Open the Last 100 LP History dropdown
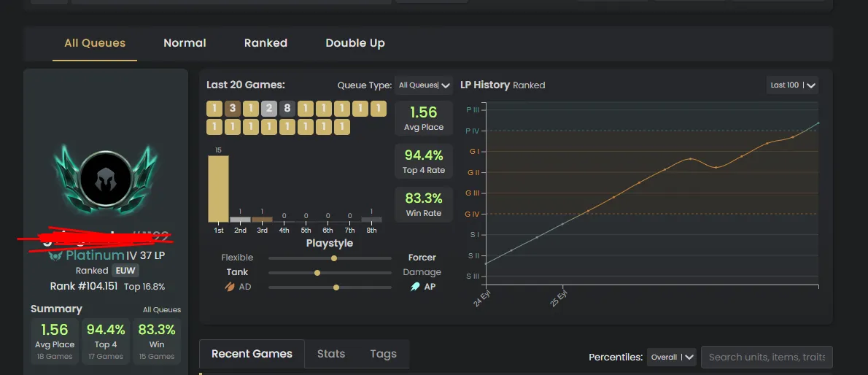868x375 pixels. point(792,85)
